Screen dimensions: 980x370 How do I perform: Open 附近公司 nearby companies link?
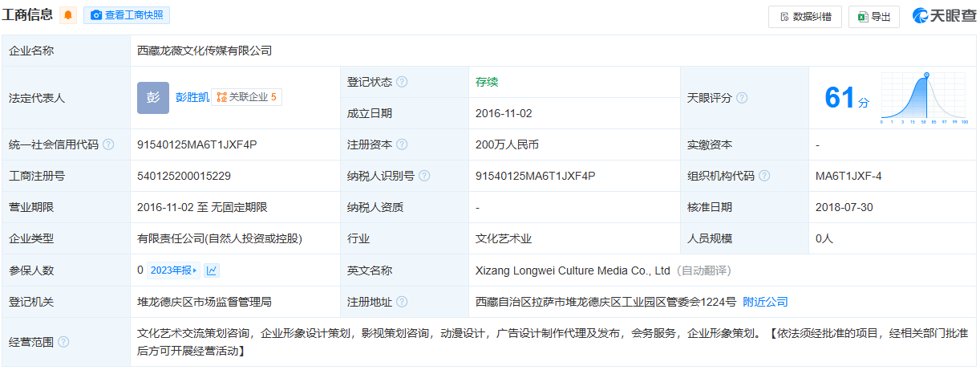[x=765, y=302]
